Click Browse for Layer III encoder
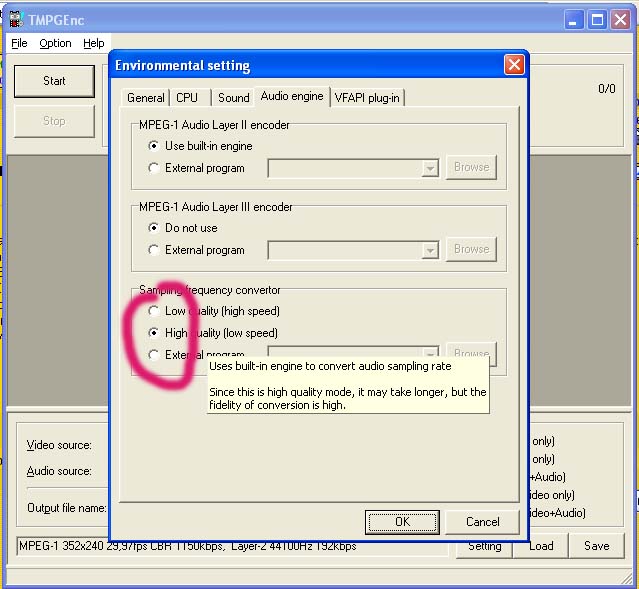Screen dimensions: 639x589 click(472, 249)
